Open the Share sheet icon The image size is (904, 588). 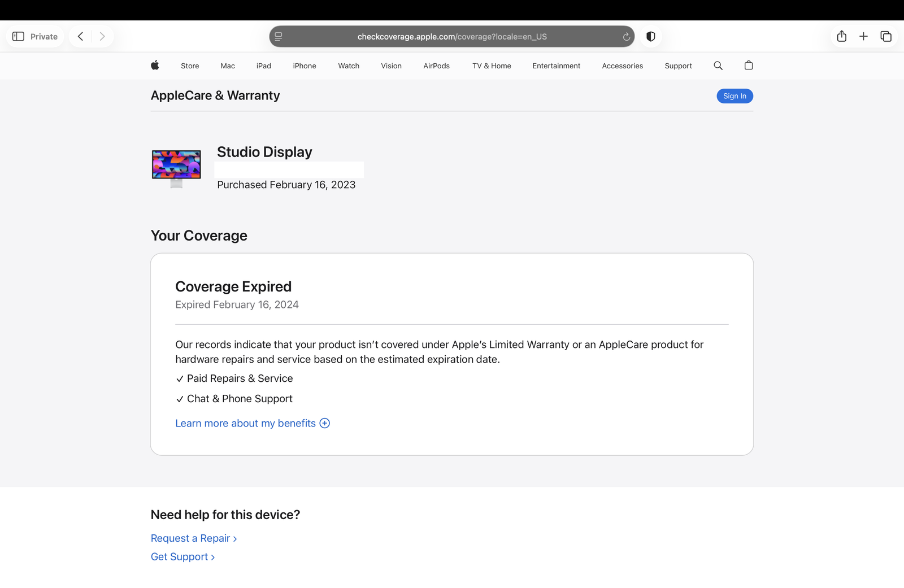click(842, 36)
